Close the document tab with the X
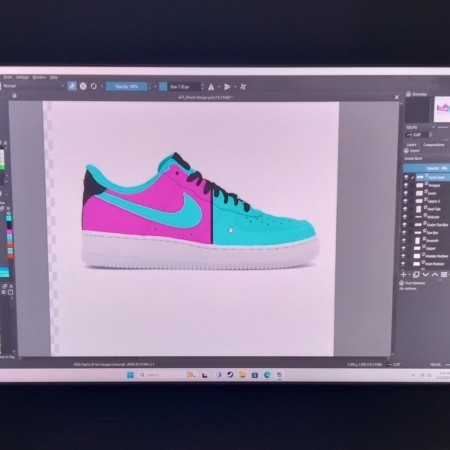 point(397,97)
